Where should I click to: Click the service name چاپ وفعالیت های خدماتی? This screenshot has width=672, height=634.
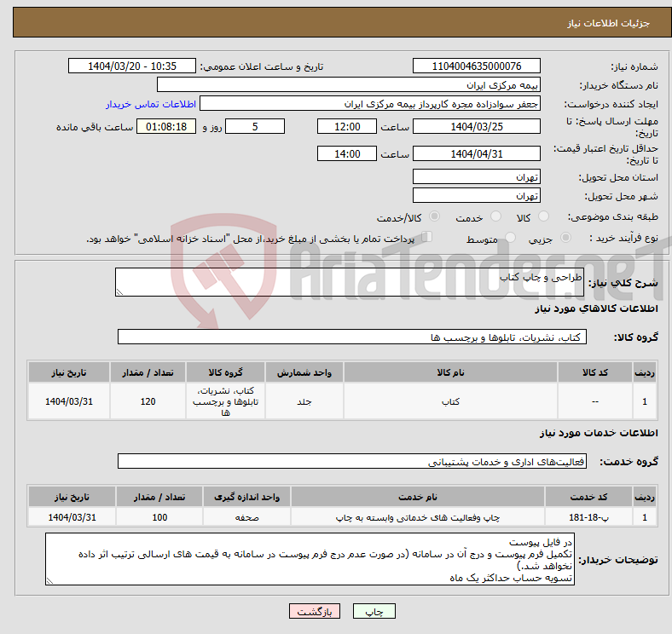pyautogui.click(x=417, y=517)
